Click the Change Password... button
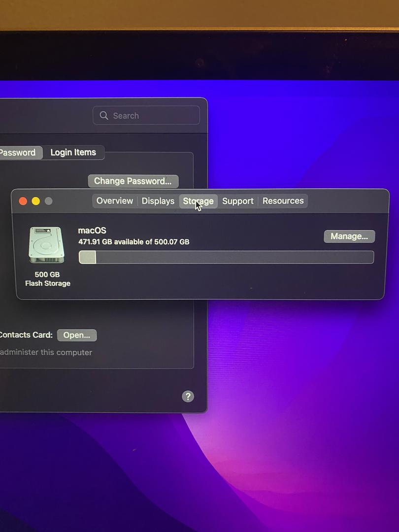The width and height of the screenshot is (399, 532). click(133, 181)
